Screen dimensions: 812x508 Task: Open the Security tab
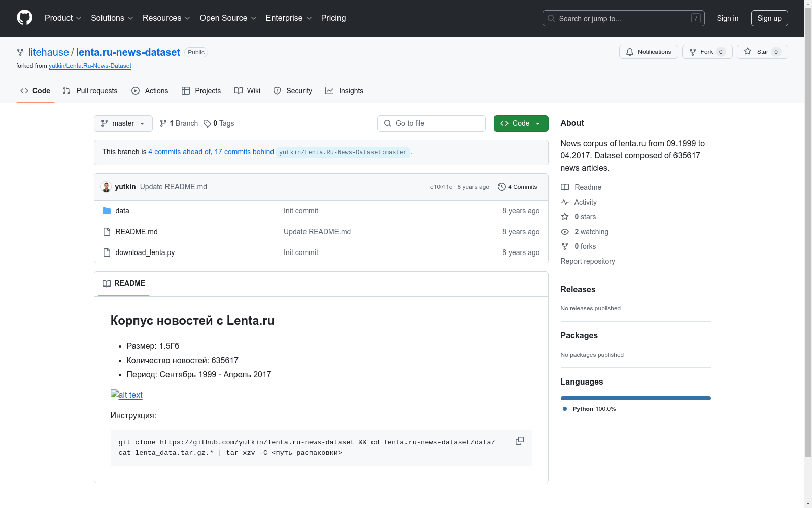tap(293, 91)
